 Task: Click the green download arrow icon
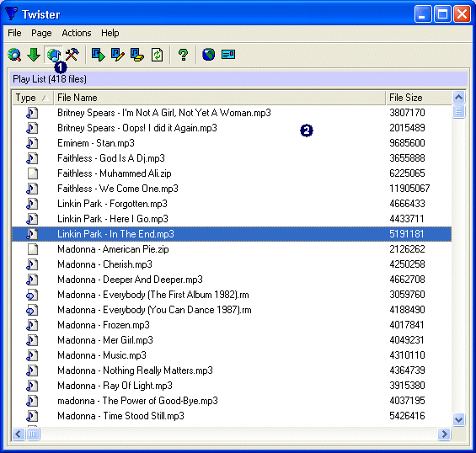click(34, 55)
